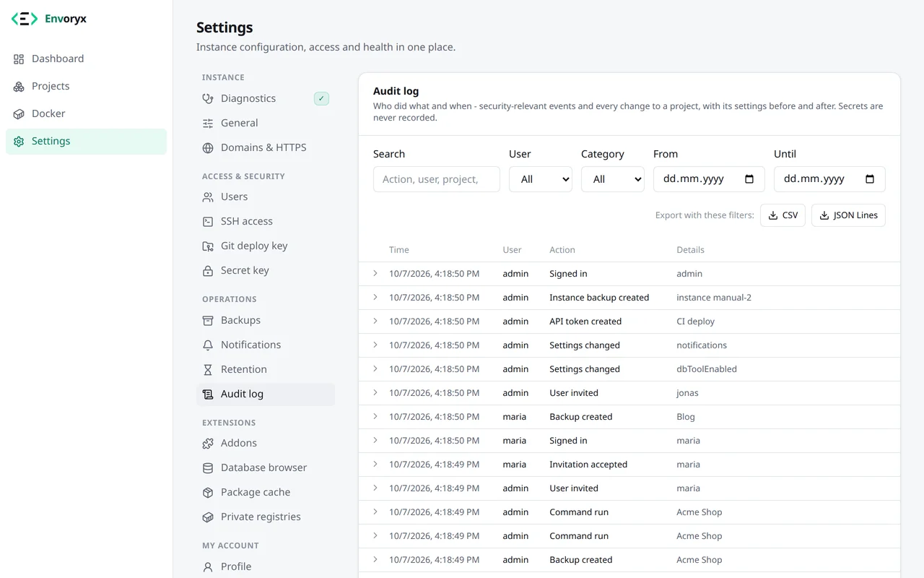Click the Secret key lock icon
This screenshot has height=578, width=924.
(208, 270)
